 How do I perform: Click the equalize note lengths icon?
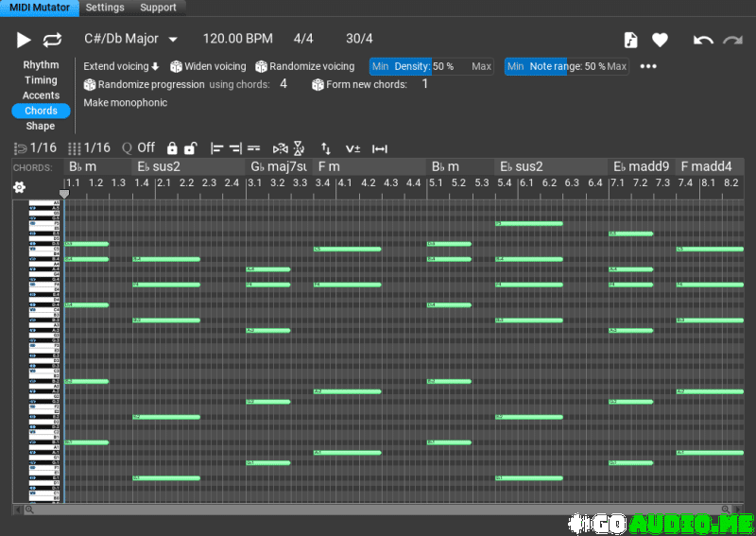point(253,148)
